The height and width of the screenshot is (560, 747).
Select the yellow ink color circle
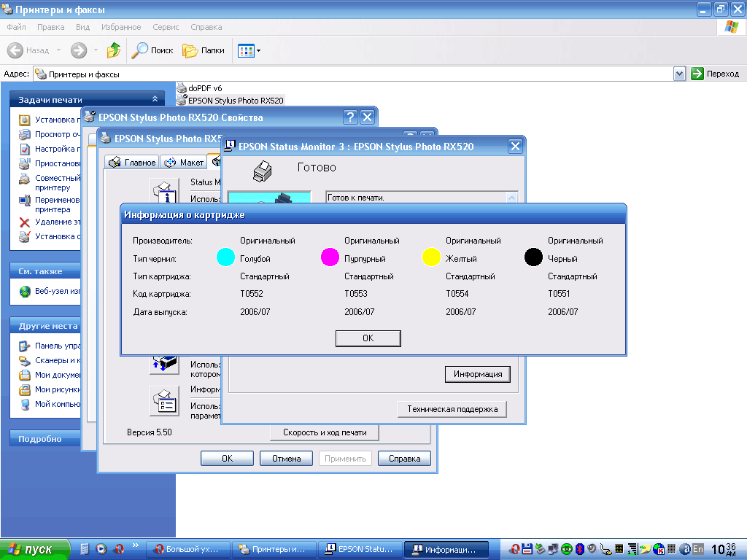[431, 257]
